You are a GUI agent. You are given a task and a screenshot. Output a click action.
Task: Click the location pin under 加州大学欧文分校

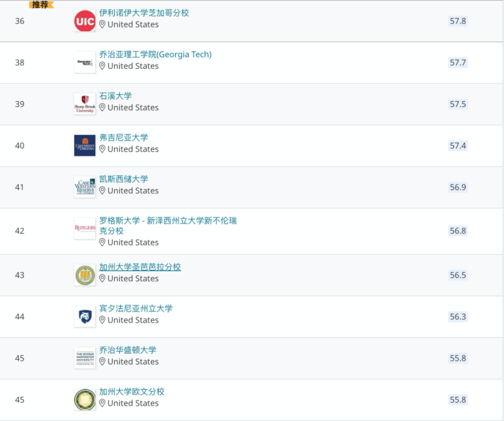(102, 403)
